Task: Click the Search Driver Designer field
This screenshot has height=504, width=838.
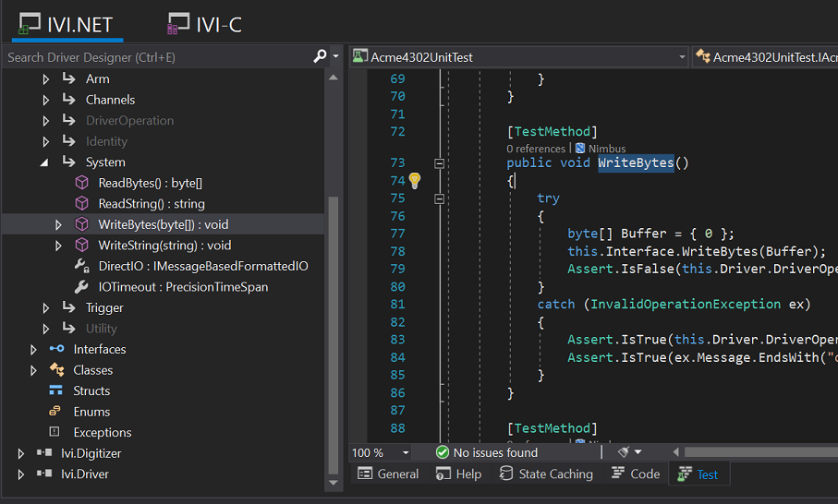Action: tap(158, 57)
